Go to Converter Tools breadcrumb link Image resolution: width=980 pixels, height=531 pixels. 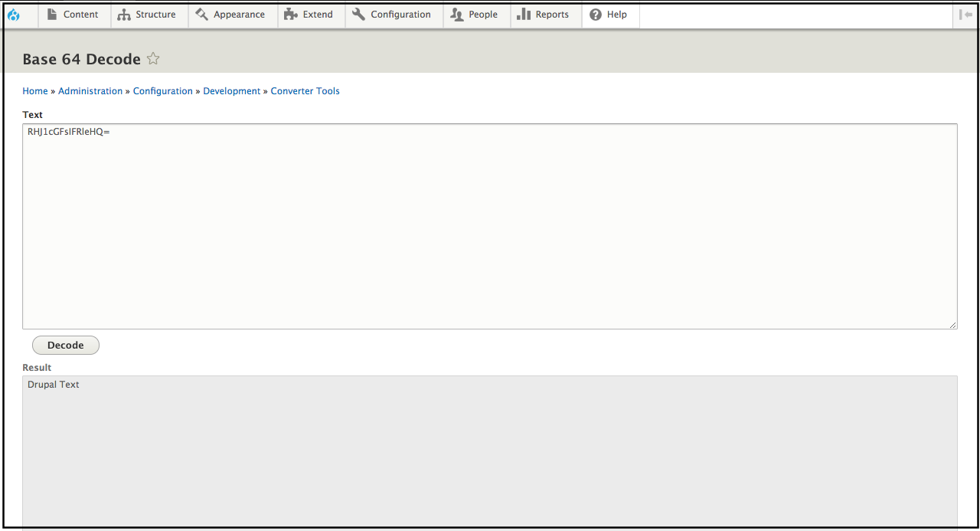click(x=305, y=91)
